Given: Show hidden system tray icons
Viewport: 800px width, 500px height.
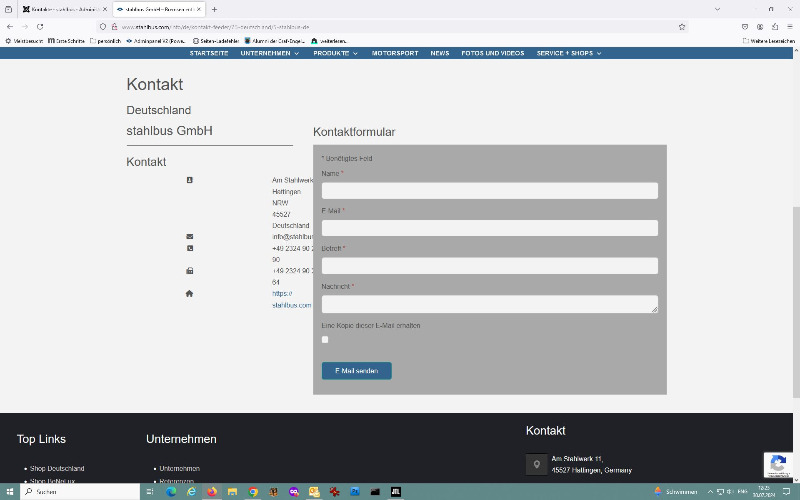Looking at the screenshot, I should 710,491.
